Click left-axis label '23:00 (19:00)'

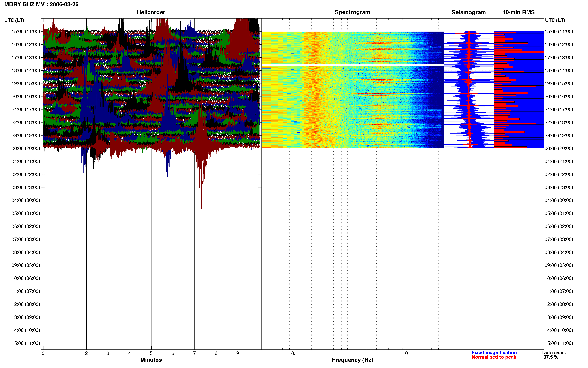[26, 135]
